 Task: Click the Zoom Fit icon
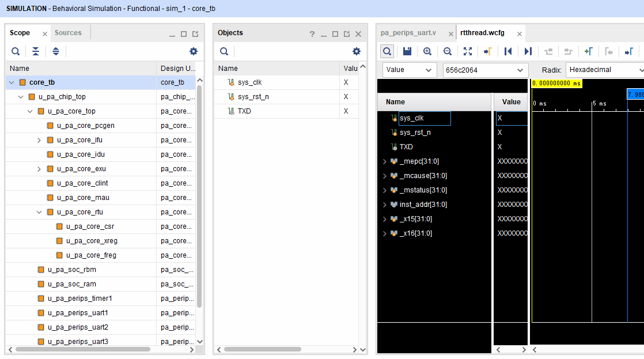click(x=468, y=51)
